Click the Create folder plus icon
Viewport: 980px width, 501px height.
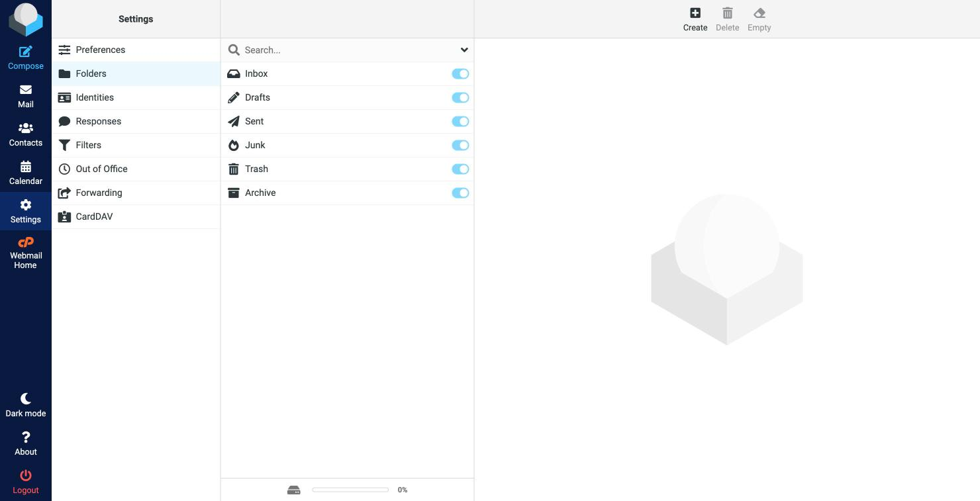tap(695, 13)
